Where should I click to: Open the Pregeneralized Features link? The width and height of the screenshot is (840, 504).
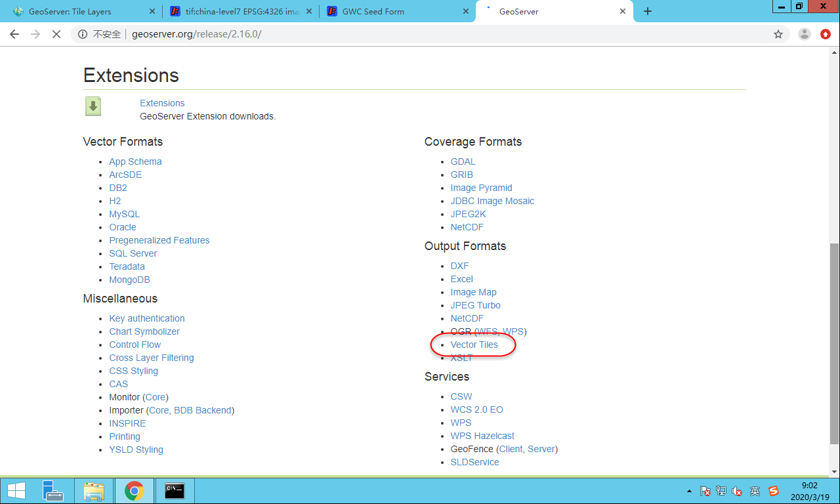159,240
